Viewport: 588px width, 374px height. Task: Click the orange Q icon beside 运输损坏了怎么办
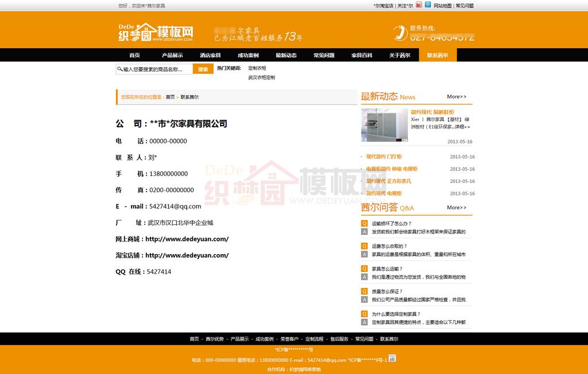[x=364, y=224]
